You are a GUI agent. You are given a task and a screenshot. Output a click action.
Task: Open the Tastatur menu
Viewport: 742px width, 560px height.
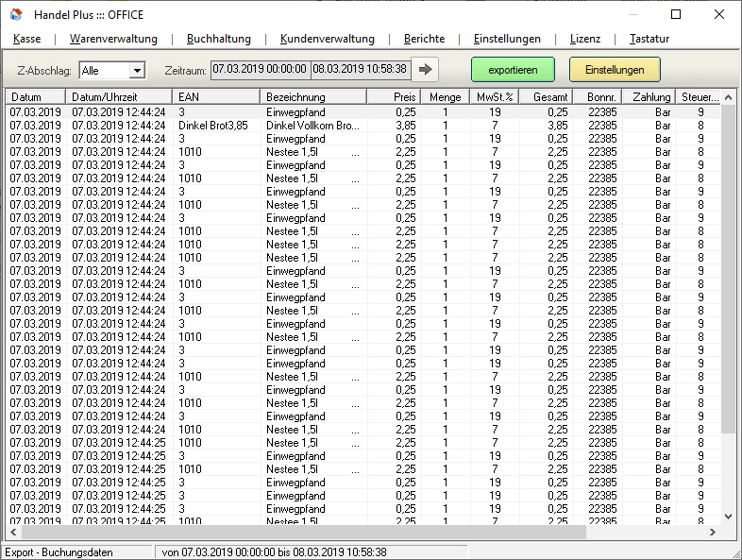click(x=649, y=39)
